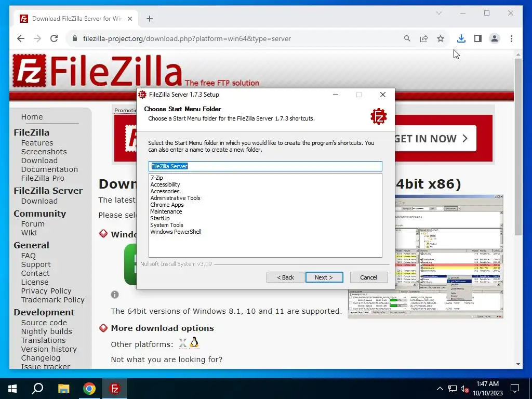This screenshot has width=532, height=399.
Task: Select 7-Zip in the folder list
Action: 157,178
